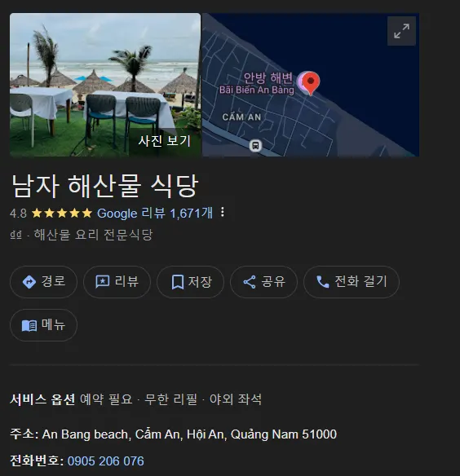This screenshot has height=476, width=460.
Task: Expand the map to full view
Action: (x=401, y=31)
